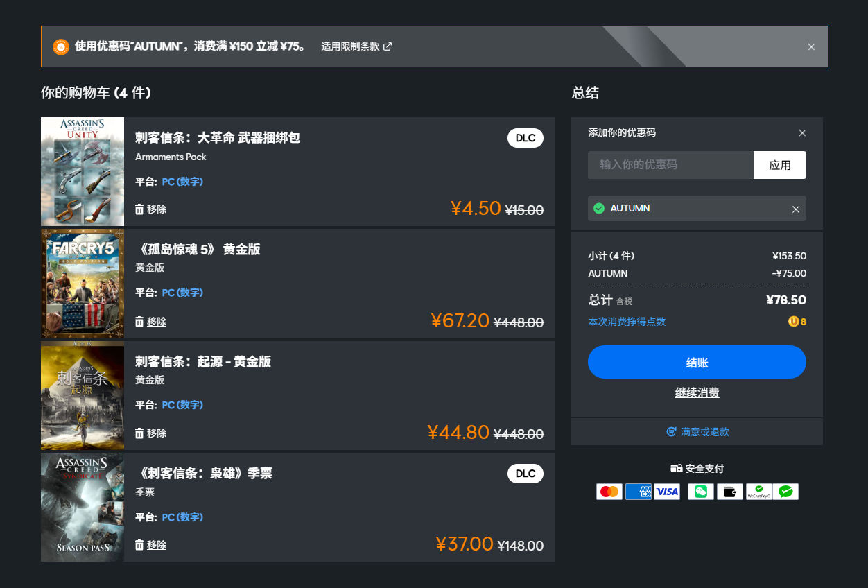Image resolution: width=868 pixels, height=588 pixels.
Task: Click the first WeChat payment icon
Action: (701, 492)
